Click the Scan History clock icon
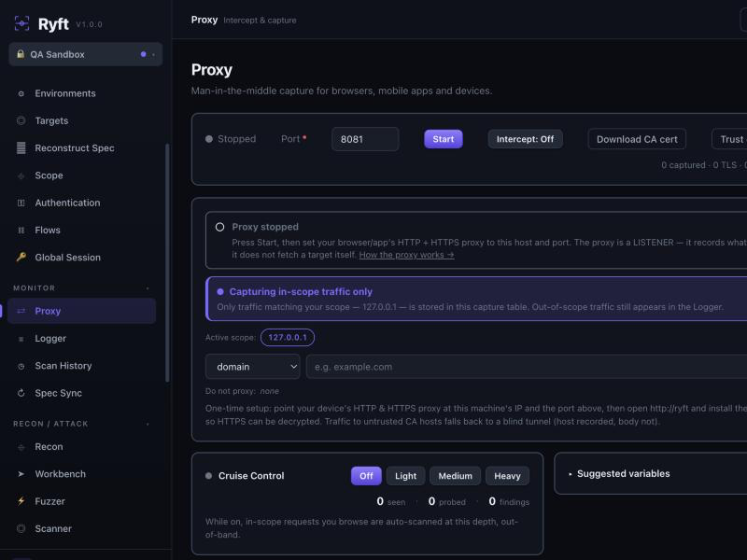 21,366
